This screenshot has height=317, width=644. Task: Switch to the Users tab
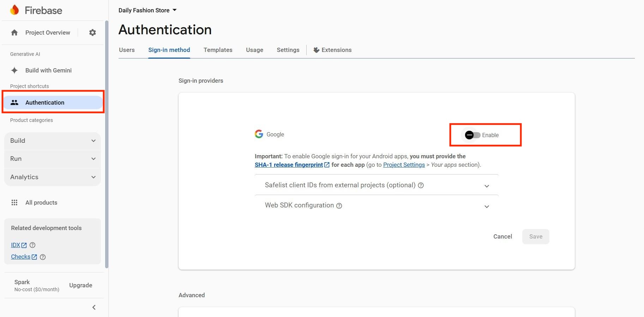(127, 50)
